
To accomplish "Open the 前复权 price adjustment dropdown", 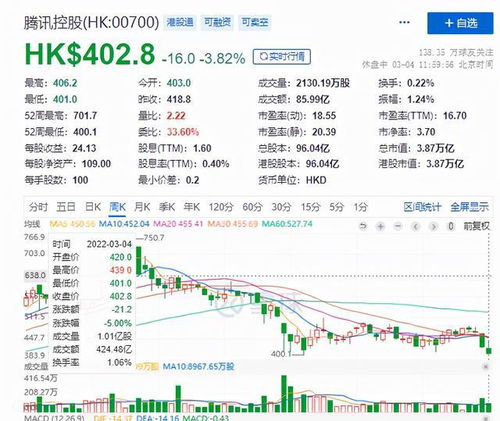I will (x=476, y=226).
